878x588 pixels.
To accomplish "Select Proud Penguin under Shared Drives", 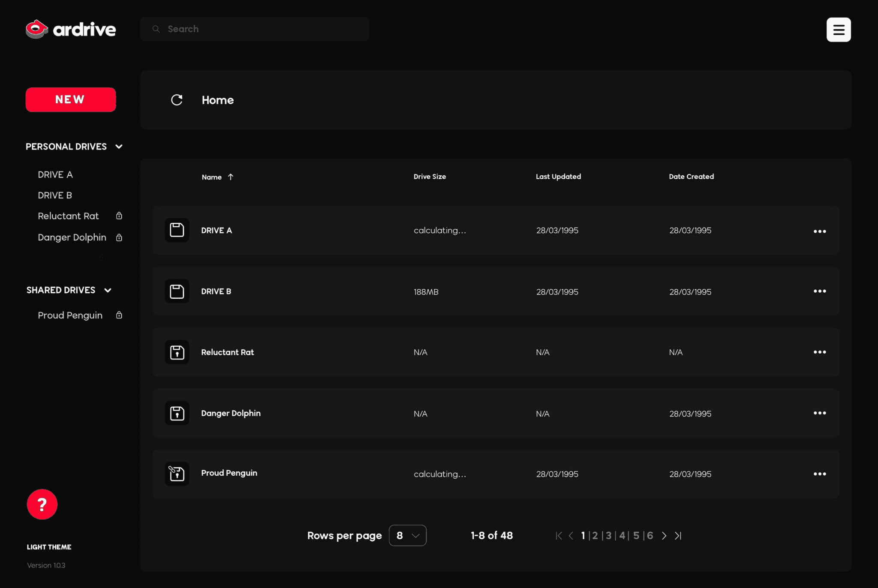I will [70, 315].
